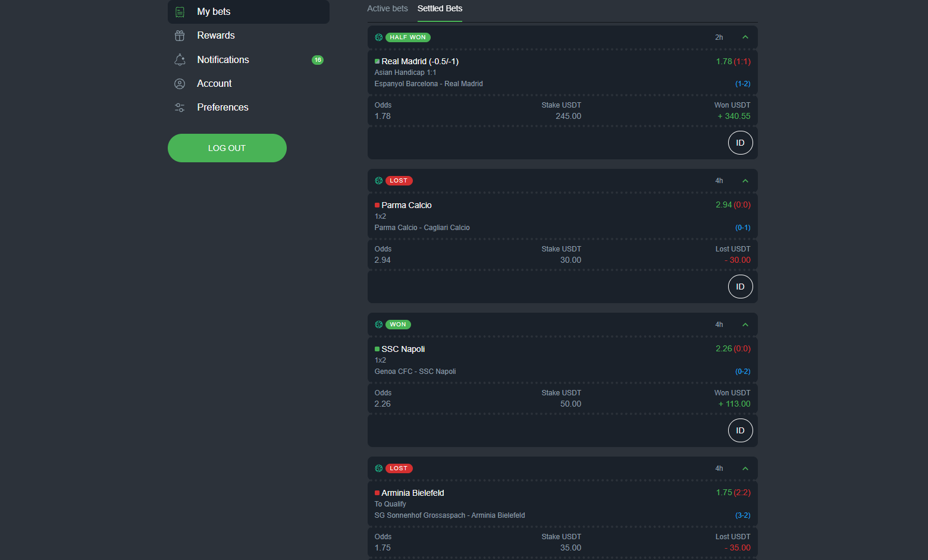Click the soccer icon on the Arminia Bielefeld bet

(x=379, y=468)
